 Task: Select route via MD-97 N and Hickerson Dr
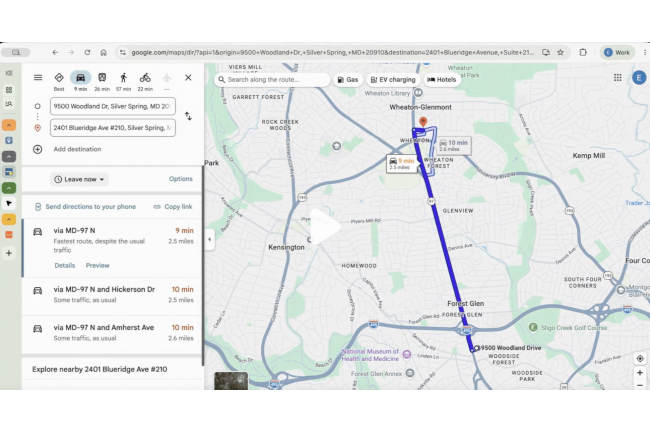click(112, 295)
